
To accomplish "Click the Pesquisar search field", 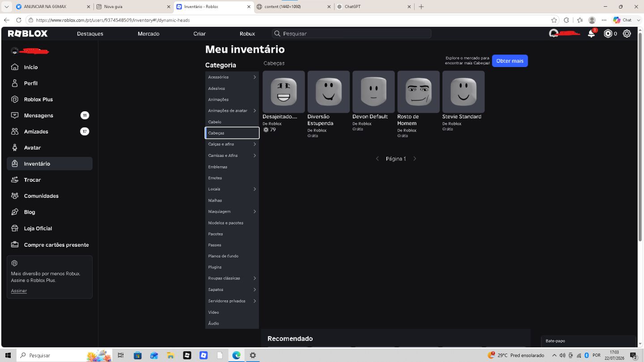I will (352, 34).
